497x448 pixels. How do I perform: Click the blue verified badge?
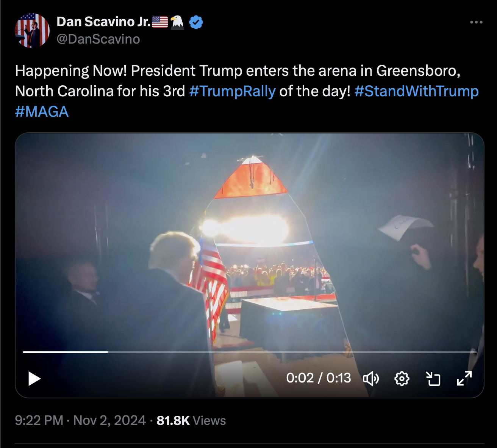(196, 22)
